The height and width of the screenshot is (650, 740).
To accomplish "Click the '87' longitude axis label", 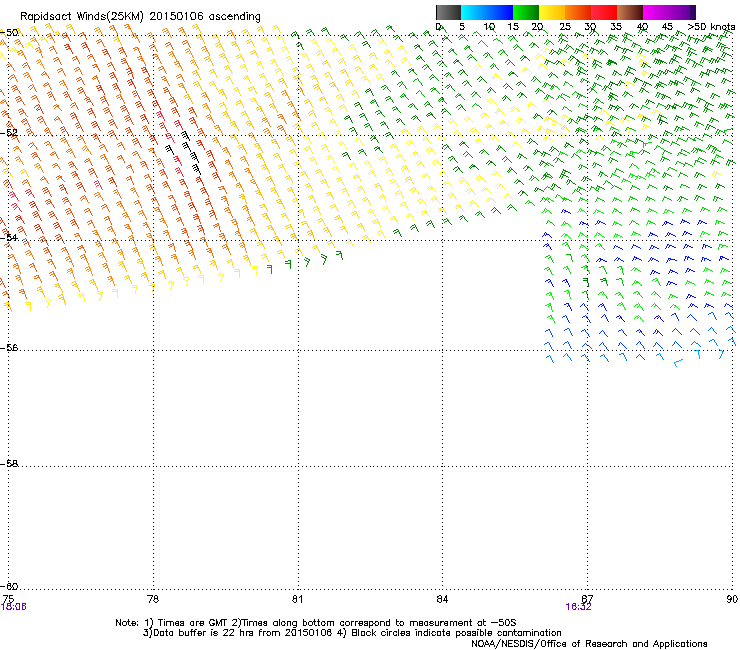I will [x=587, y=599].
